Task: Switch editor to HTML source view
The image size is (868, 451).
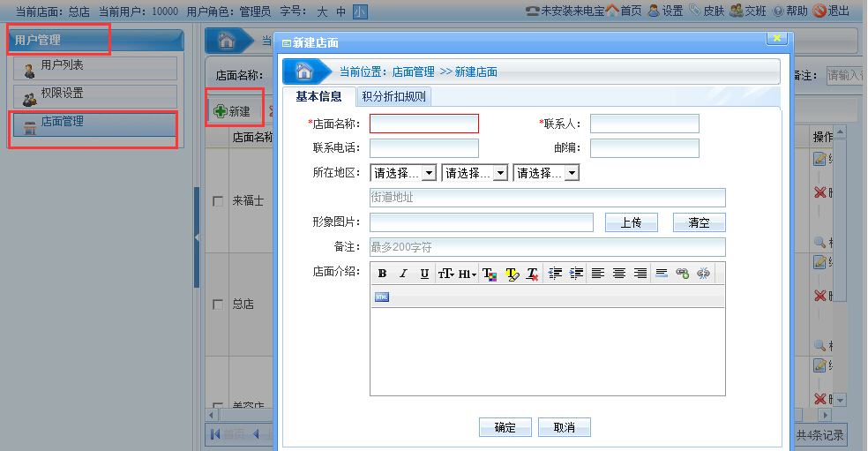Action: (x=382, y=297)
